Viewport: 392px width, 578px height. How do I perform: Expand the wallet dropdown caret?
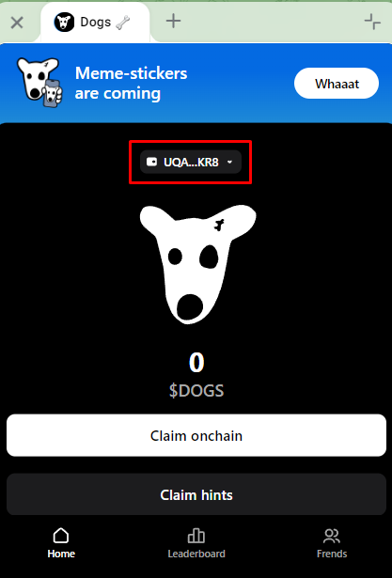(x=229, y=162)
